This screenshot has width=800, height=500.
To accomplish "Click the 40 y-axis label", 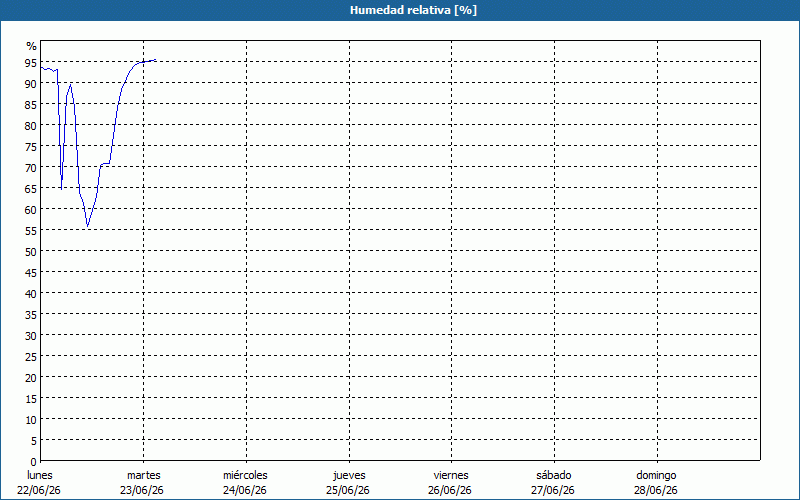I will coord(31,294).
